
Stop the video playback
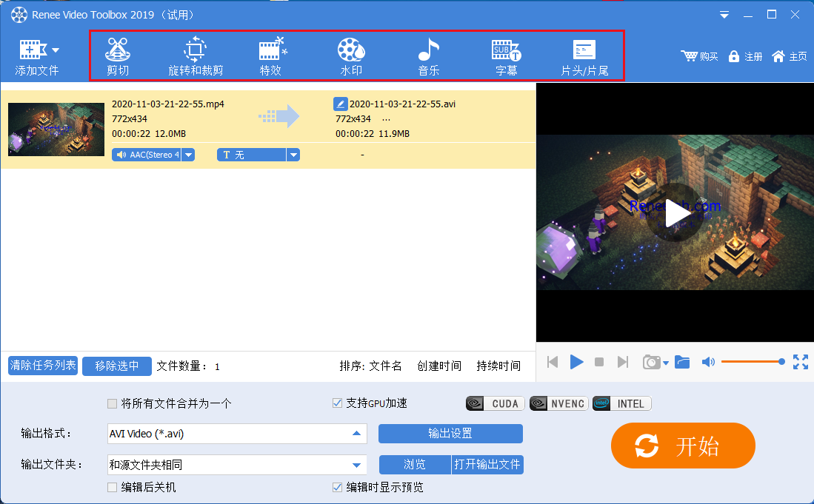click(x=599, y=362)
